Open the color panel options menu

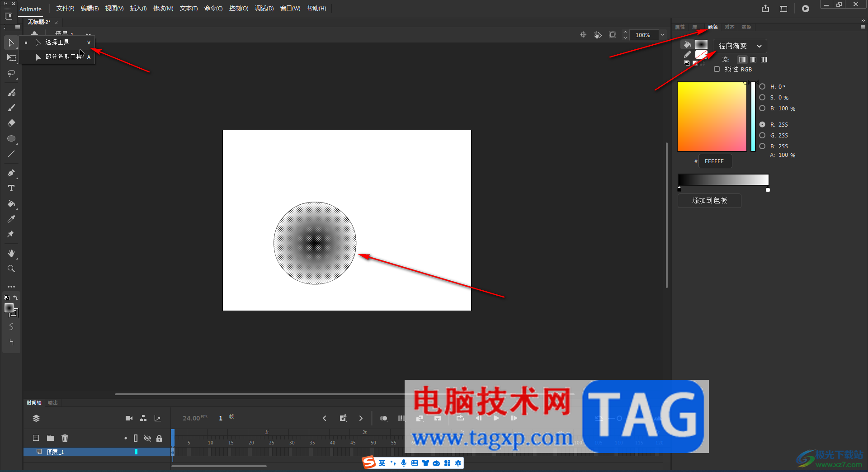pyautogui.click(x=863, y=27)
